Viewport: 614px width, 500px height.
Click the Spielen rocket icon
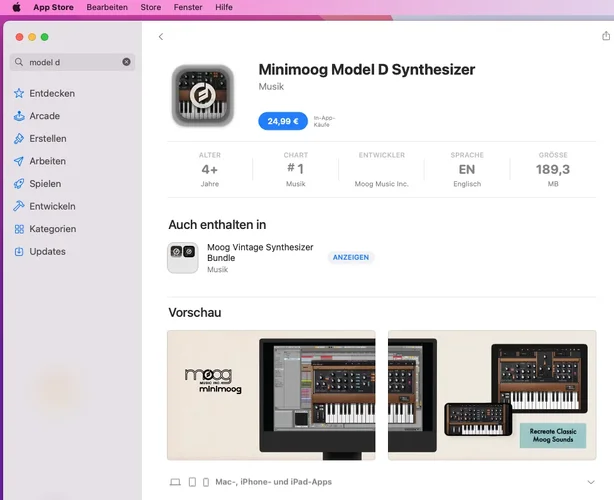(x=19, y=184)
